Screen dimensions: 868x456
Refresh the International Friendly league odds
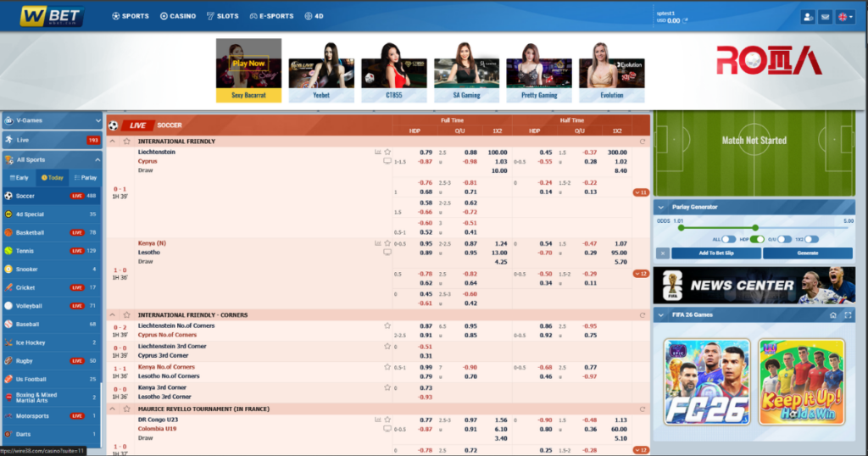click(643, 142)
